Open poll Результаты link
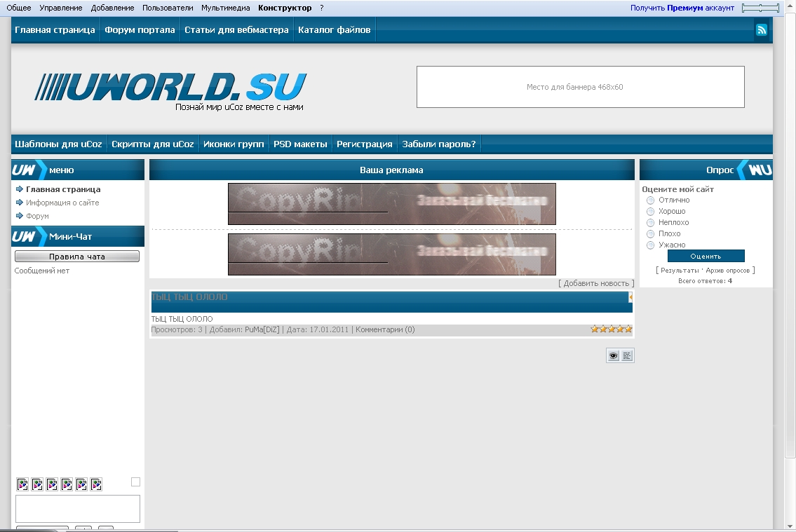The height and width of the screenshot is (532, 796). [x=680, y=271]
